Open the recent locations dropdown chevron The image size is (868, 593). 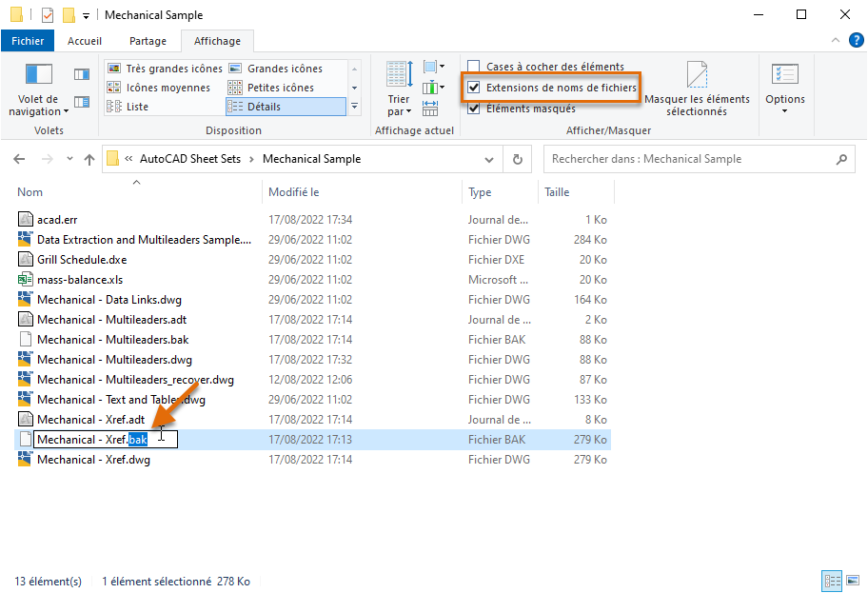pos(69,159)
